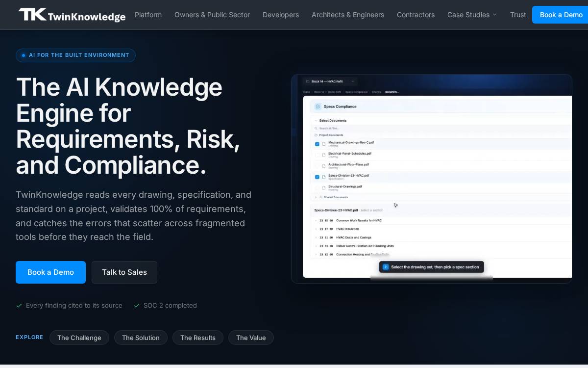588x368 pixels.
Task: Open the Trust nav link
Action: click(518, 15)
